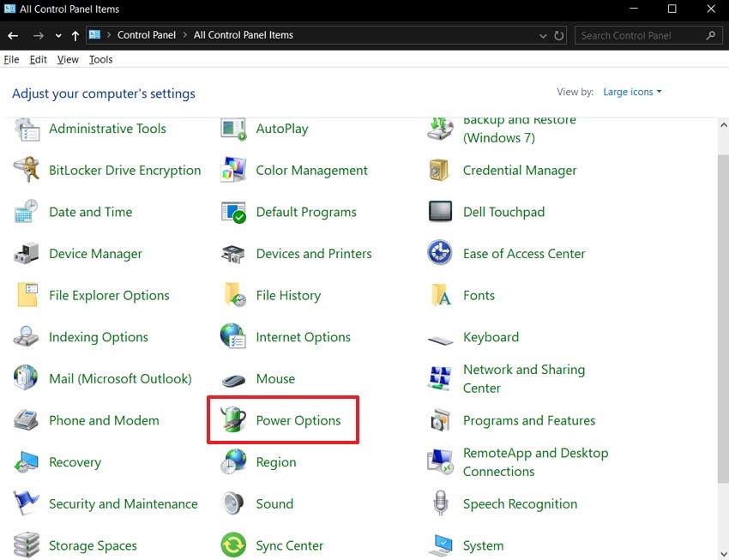Open the Ease of Access Center icon
Viewport: 729px width, 560px height.
(x=440, y=253)
